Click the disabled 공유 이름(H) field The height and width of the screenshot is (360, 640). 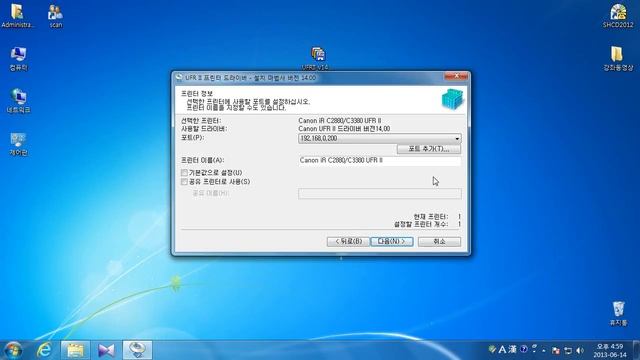[380, 193]
